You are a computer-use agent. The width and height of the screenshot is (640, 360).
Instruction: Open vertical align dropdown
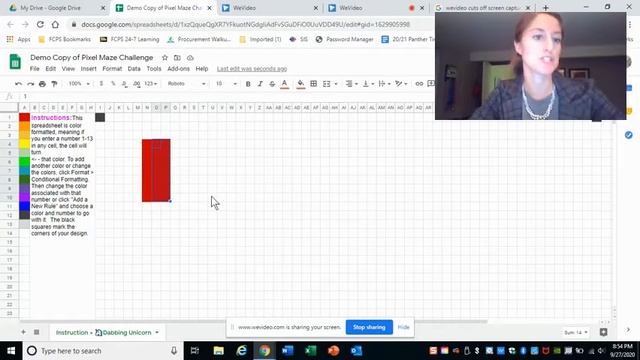pyautogui.click(x=368, y=84)
